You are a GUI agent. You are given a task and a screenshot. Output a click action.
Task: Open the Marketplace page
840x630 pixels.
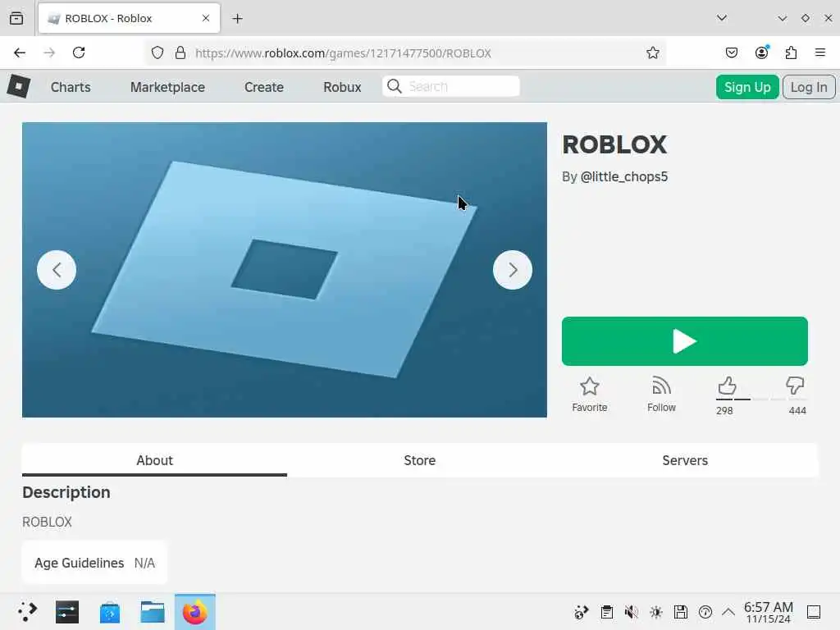click(167, 87)
